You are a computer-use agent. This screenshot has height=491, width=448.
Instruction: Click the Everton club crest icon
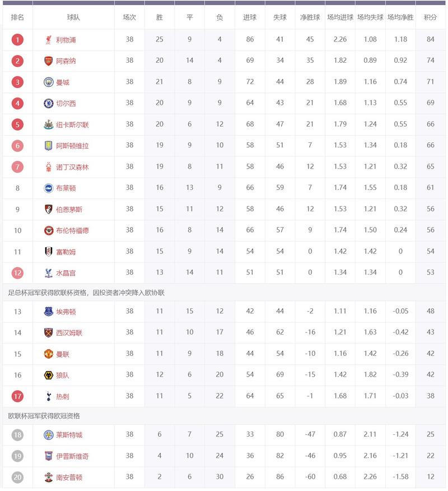coord(49,312)
